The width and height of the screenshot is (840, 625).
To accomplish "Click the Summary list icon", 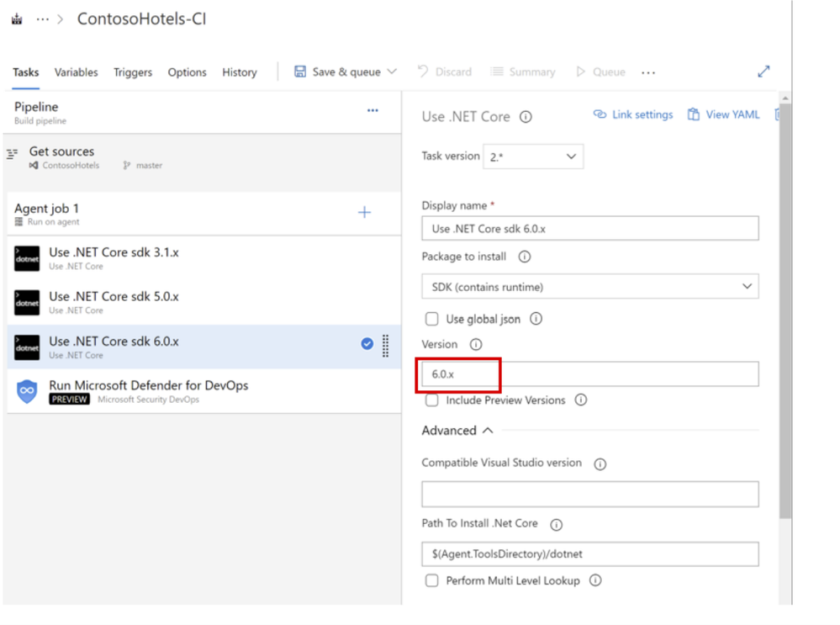I will (497, 72).
